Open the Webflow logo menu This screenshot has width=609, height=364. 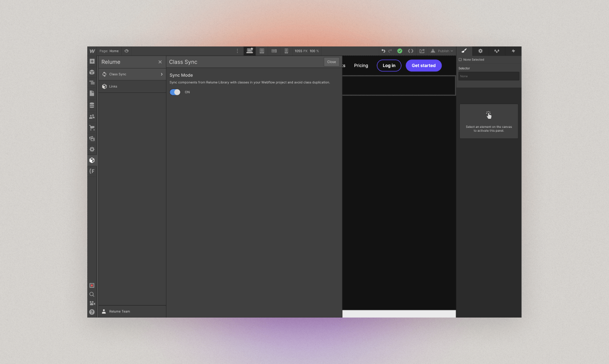92,51
